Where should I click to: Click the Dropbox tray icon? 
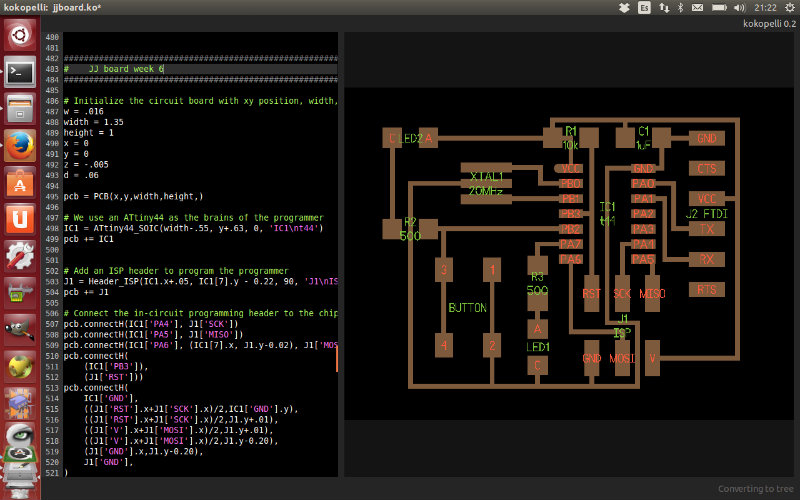(x=624, y=7)
